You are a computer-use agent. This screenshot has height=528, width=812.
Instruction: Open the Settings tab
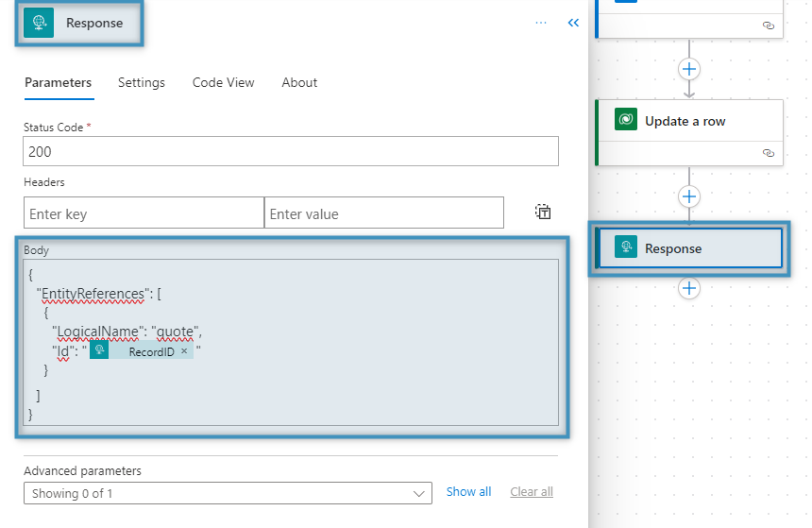[142, 83]
